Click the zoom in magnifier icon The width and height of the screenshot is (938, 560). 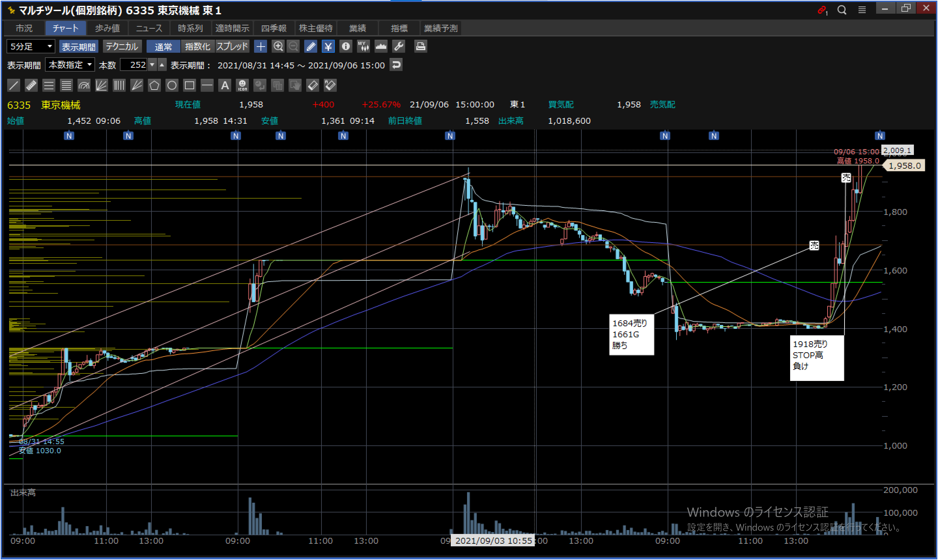278,47
